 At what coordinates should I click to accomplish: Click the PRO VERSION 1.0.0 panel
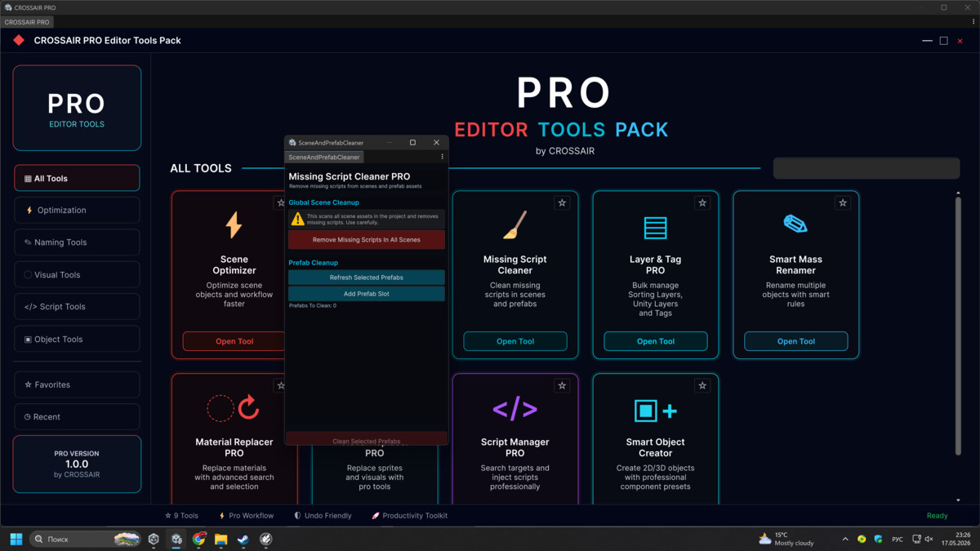77,464
